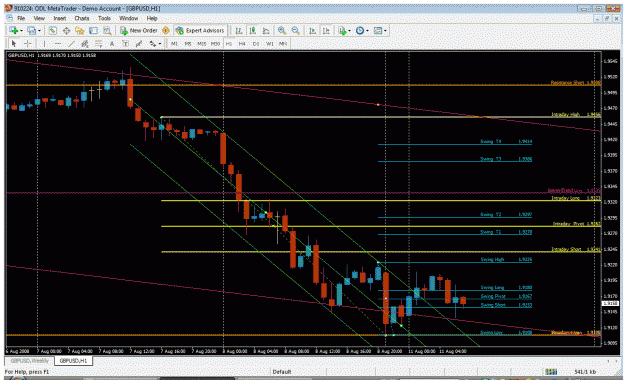This screenshot has width=625, height=380.
Task: Select the trendline drawing tool
Action: (x=71, y=43)
